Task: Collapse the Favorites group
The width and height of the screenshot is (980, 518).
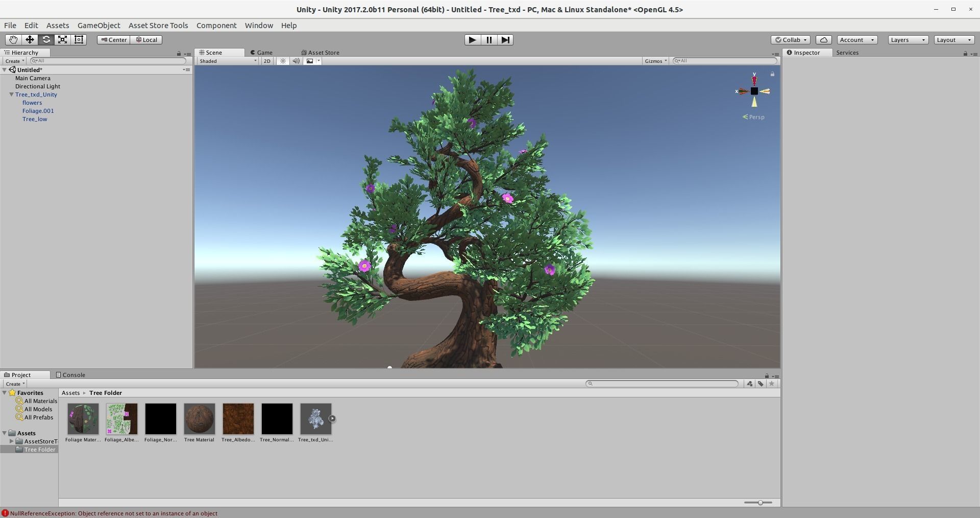Action: click(5, 393)
